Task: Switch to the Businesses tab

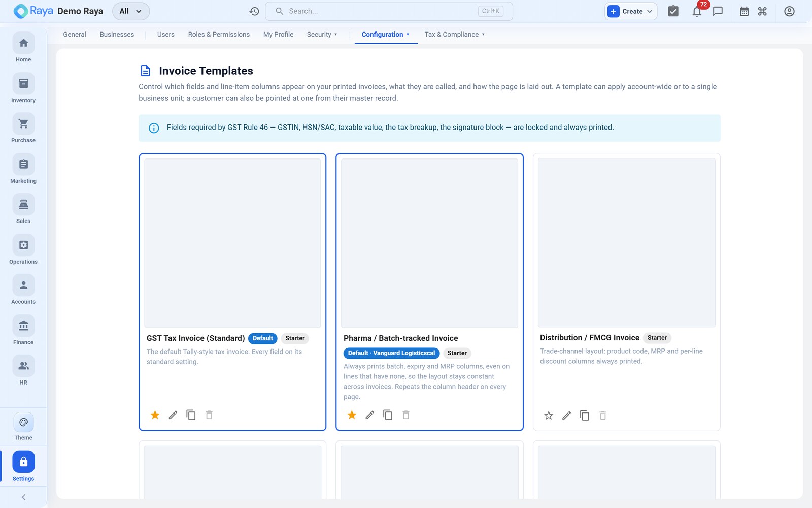Action: click(117, 35)
